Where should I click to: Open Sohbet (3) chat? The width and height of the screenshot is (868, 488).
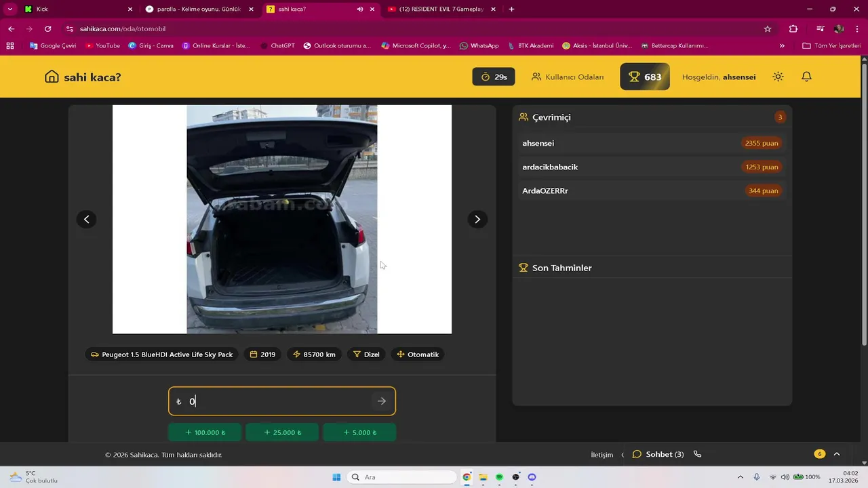658,454
